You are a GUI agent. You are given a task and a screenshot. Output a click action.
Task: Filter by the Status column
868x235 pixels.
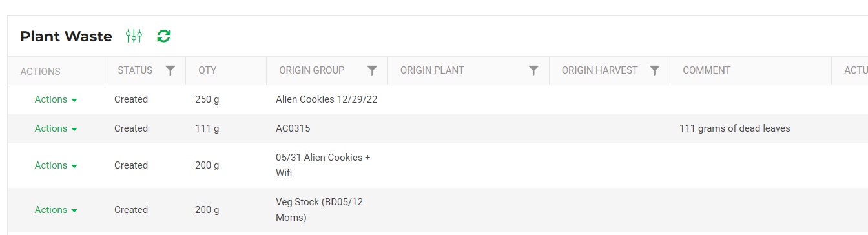170,70
